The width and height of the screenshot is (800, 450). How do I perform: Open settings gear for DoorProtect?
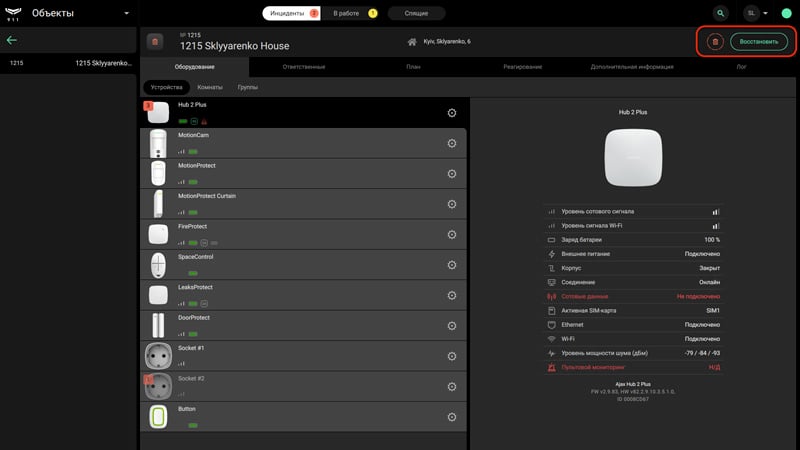452,326
